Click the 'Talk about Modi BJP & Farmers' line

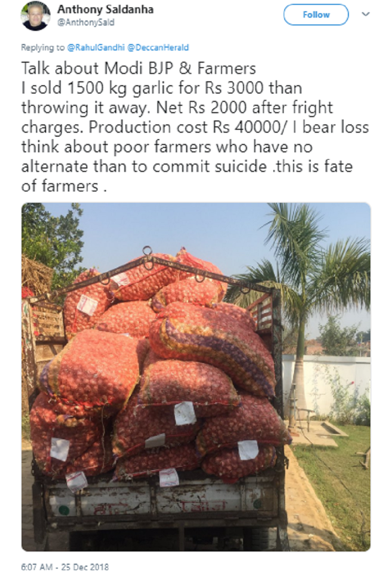138,69
